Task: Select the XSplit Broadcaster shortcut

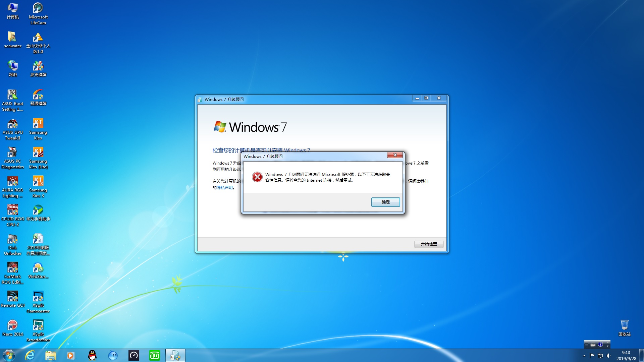Action: coord(38,331)
